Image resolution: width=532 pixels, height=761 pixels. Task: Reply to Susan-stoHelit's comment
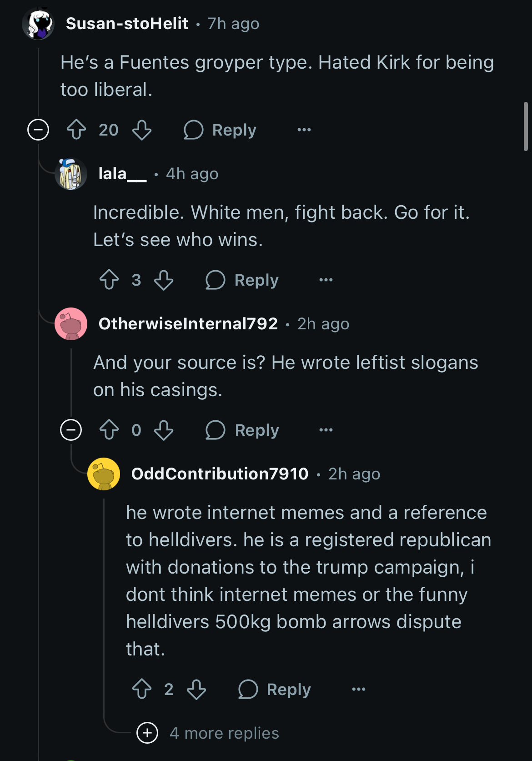click(221, 130)
